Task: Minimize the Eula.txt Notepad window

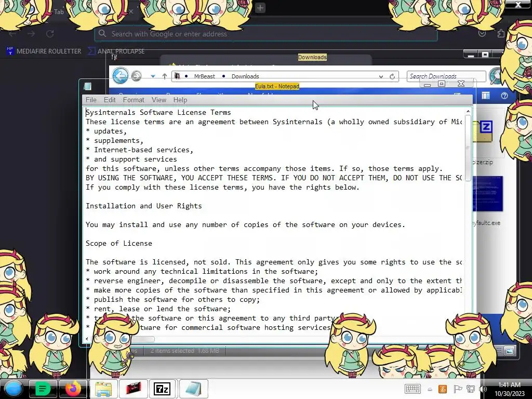Action: tap(427, 84)
